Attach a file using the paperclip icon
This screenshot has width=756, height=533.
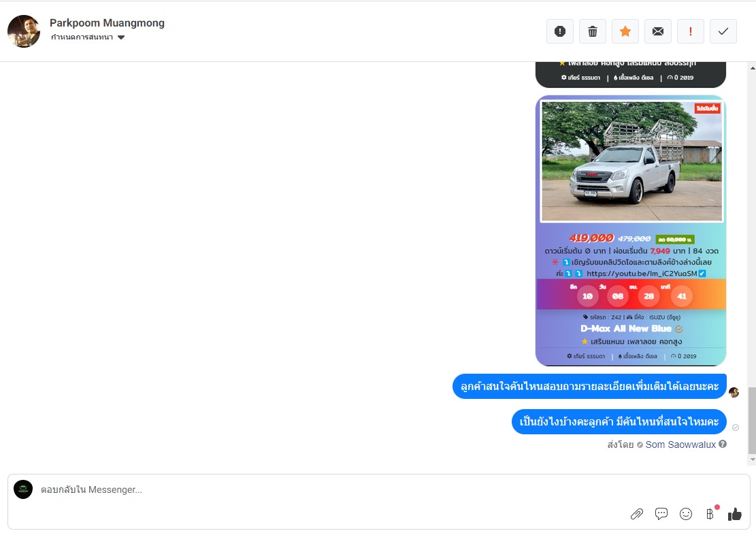(x=637, y=514)
